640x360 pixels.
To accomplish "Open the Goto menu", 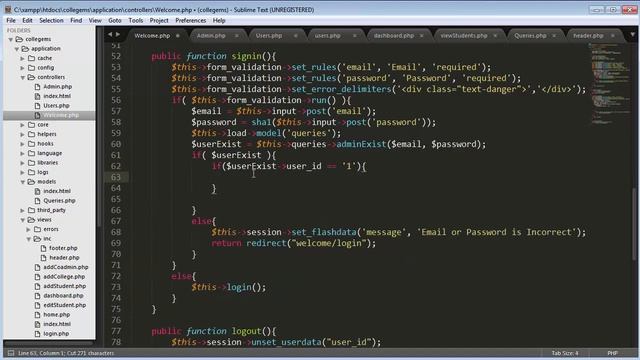I will pos(115,20).
